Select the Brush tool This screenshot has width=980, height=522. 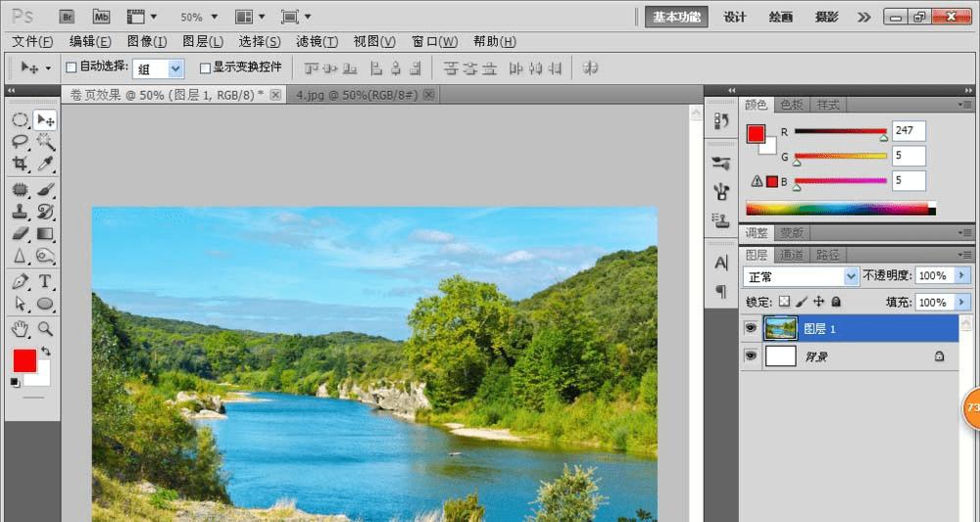45,189
